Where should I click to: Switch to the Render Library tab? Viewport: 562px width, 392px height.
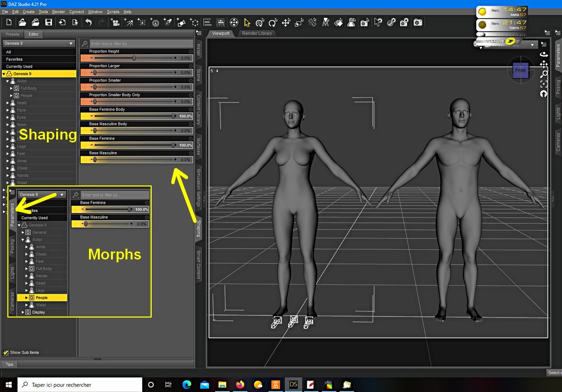tap(257, 34)
